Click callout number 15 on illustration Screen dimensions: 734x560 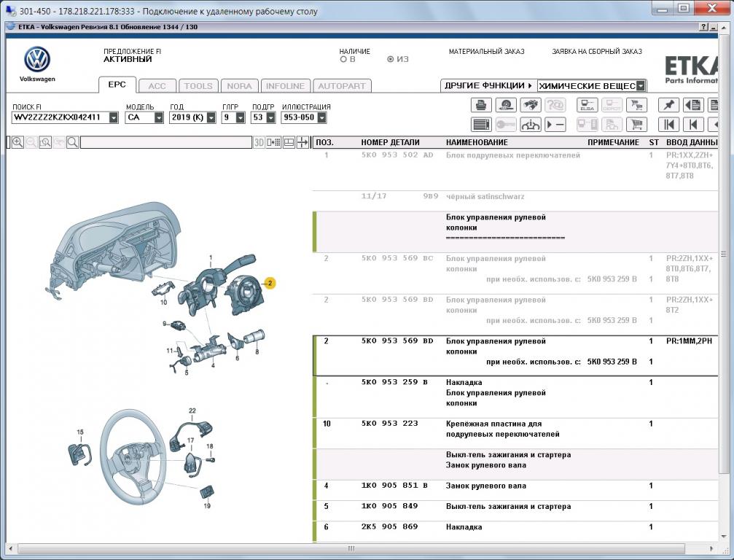(80, 432)
